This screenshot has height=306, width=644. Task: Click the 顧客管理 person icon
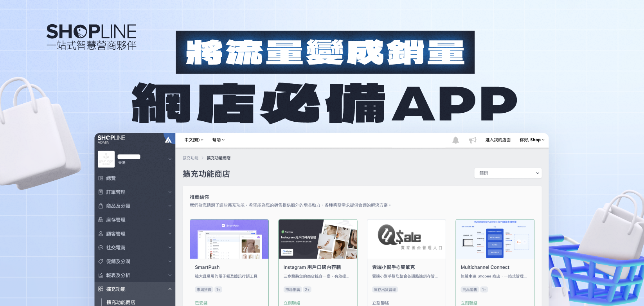point(101,234)
